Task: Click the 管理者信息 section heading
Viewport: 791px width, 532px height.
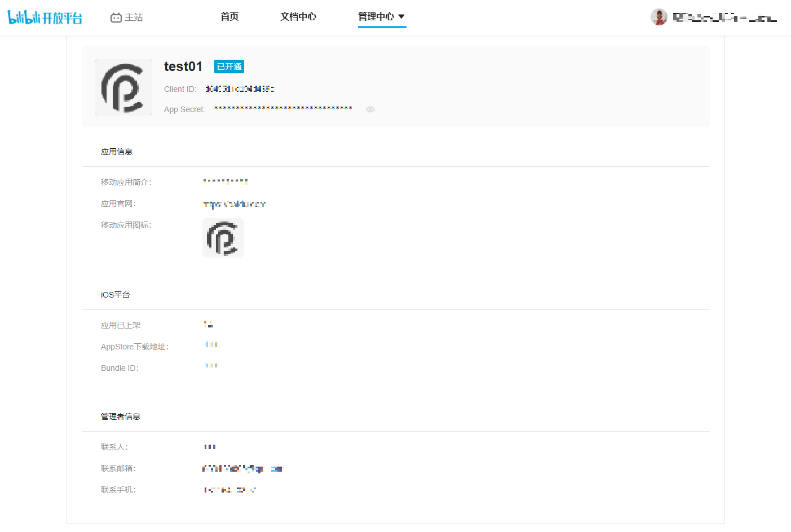Action: (x=121, y=416)
